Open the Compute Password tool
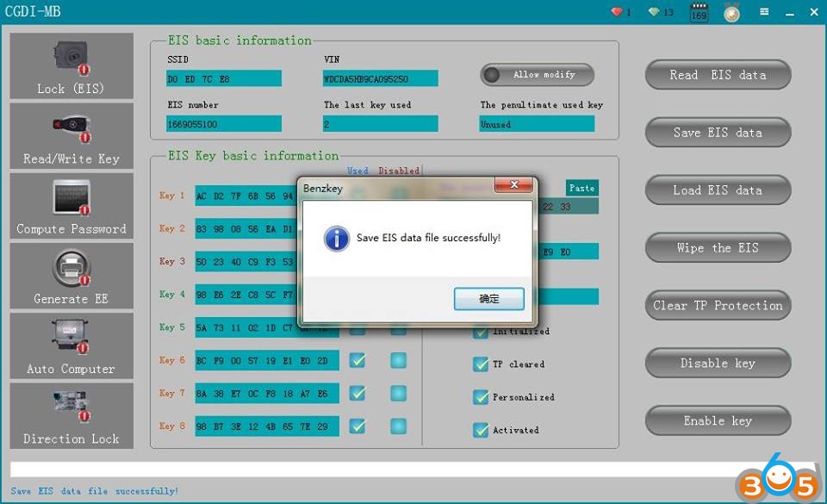 point(72,206)
